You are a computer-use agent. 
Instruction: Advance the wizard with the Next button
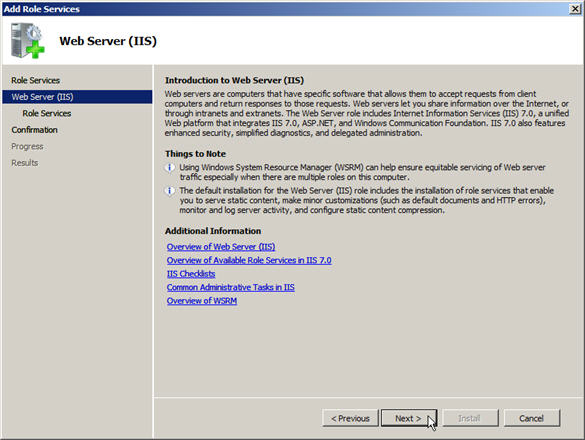[409, 418]
